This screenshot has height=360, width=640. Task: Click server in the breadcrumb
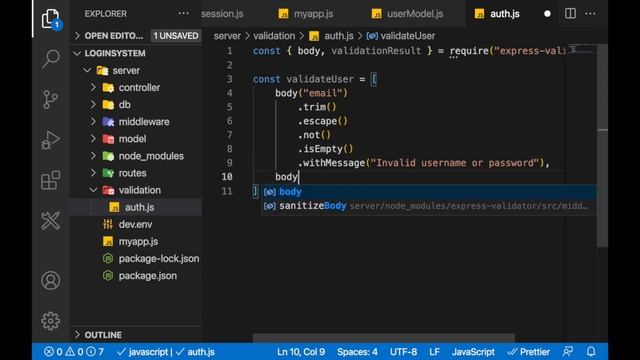coord(227,36)
